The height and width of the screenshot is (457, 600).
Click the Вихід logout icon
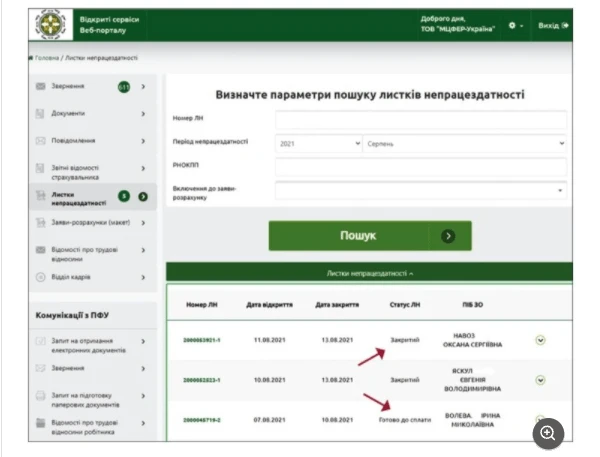pos(565,26)
